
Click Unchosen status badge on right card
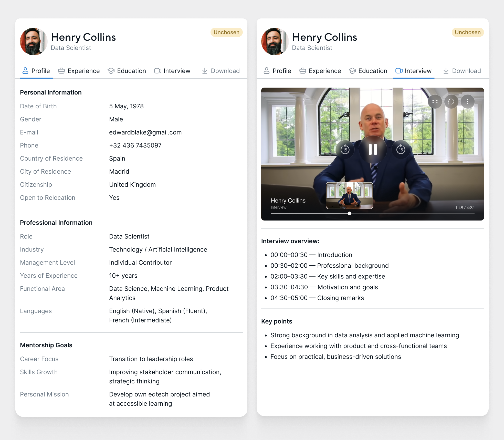coord(468,32)
